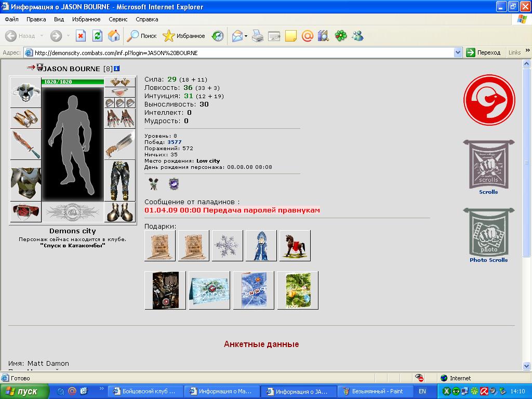532x399 pixels.
Task: Click the red belt equipment slot
Action: tap(26, 212)
